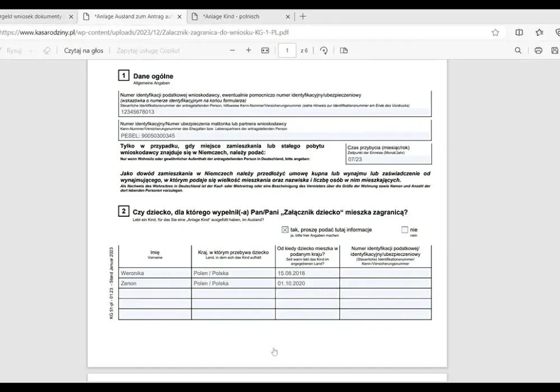Image resolution: width=560 pixels, height=392 pixels.
Task: Expand the Rysuj options dropdown arrow
Action: 31,51
